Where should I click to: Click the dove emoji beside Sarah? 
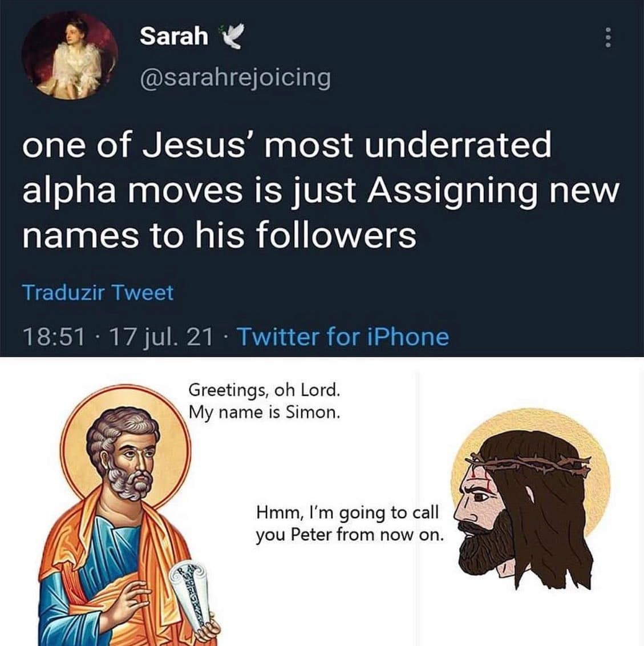pos(231,38)
